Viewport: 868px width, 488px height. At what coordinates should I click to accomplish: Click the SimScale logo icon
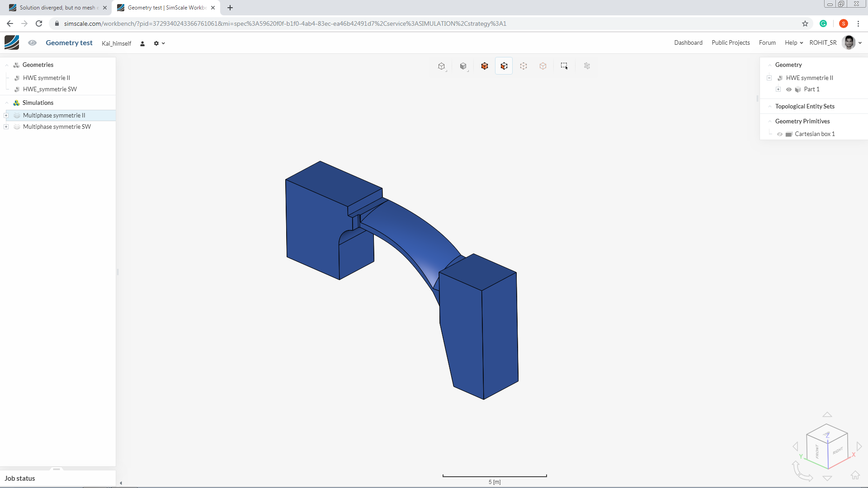tap(12, 42)
